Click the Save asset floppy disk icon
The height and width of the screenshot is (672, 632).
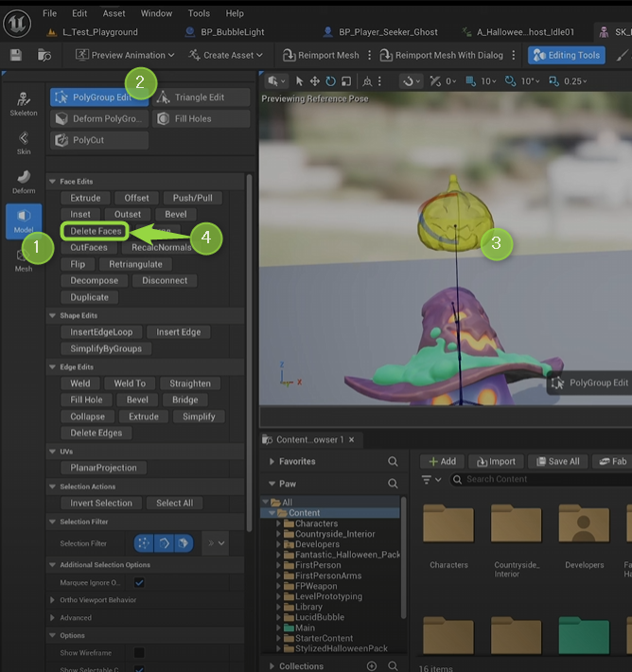[x=16, y=55]
